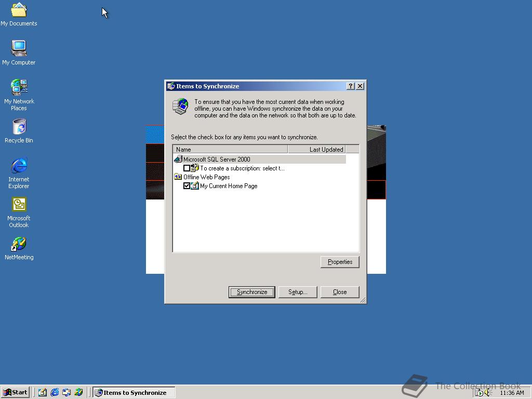Click Show Desktop in Quick Launch
Viewport: 532px width, 399px height.
pos(43,392)
